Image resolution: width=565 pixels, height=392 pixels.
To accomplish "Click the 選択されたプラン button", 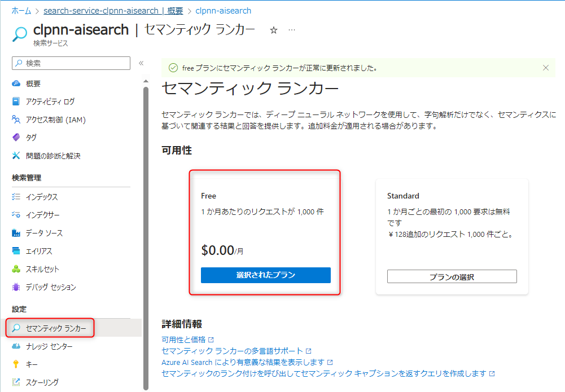I will tap(265, 275).
